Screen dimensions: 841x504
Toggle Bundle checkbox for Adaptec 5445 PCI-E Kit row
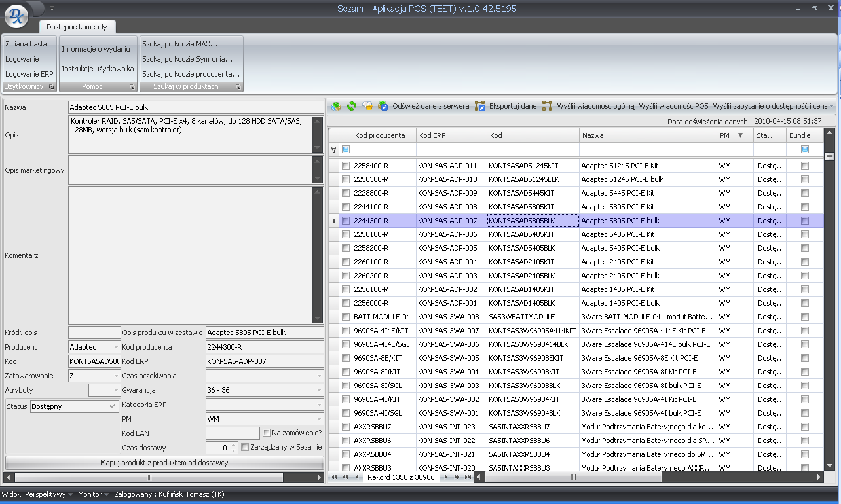tap(804, 193)
